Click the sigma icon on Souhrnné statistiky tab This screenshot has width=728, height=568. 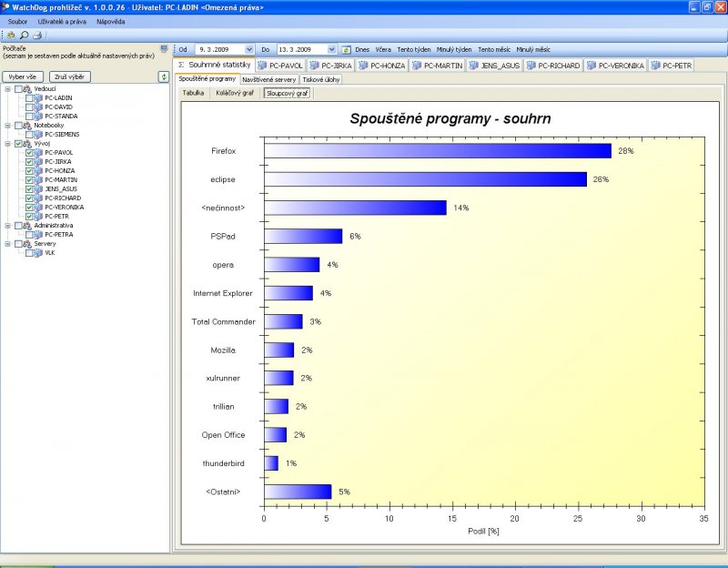click(x=181, y=65)
